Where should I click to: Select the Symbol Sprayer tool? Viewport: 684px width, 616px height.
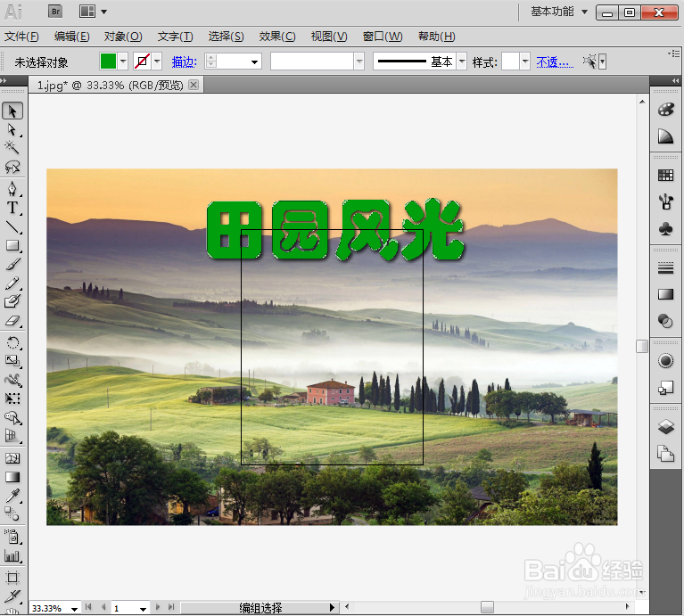[12, 537]
